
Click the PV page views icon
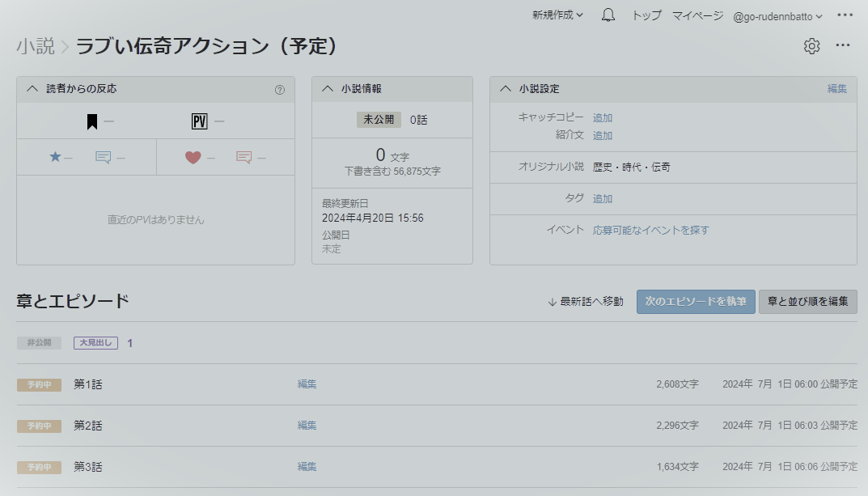199,122
